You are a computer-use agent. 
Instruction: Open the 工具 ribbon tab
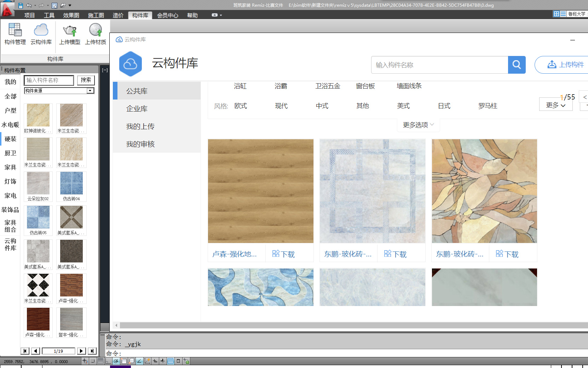tap(49, 15)
